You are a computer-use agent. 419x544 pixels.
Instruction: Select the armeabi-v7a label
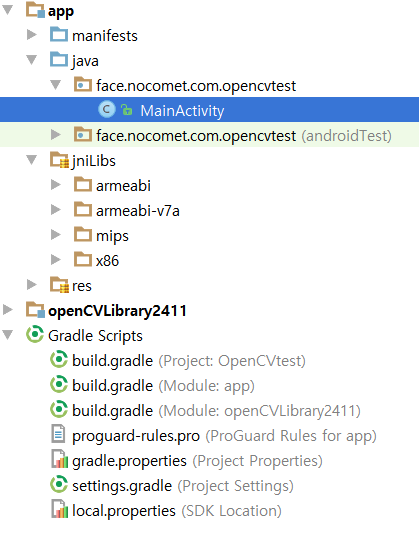(138, 211)
